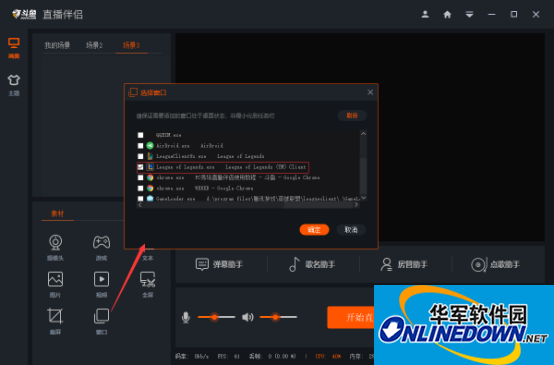554x365 pixels.
Task: Check the first chrome.exe 斗鱼 row checkbox
Action: click(140, 177)
